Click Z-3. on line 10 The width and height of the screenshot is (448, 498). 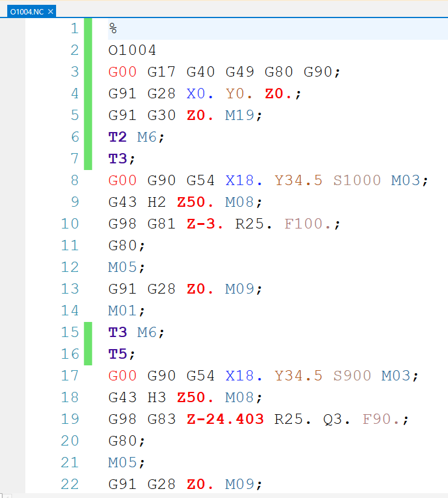(205, 224)
